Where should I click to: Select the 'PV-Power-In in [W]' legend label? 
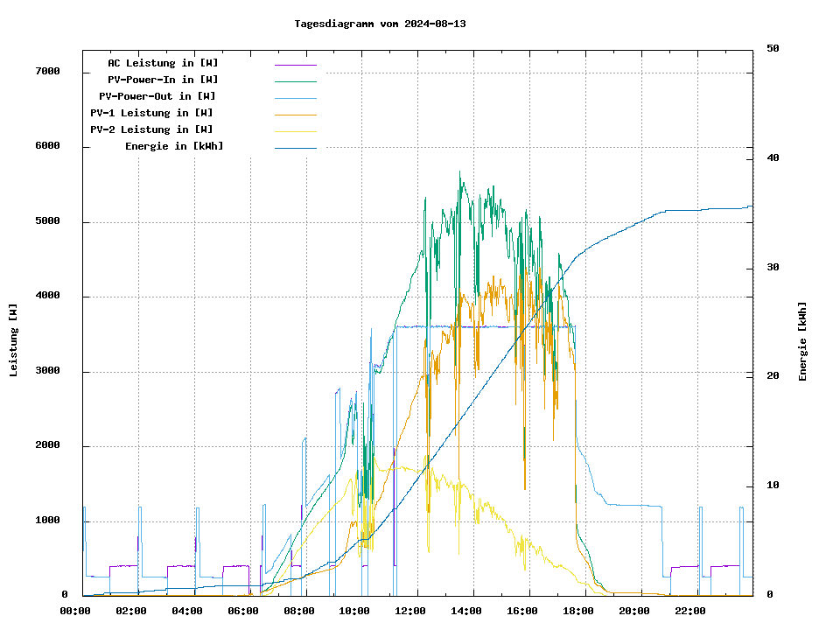163,80
